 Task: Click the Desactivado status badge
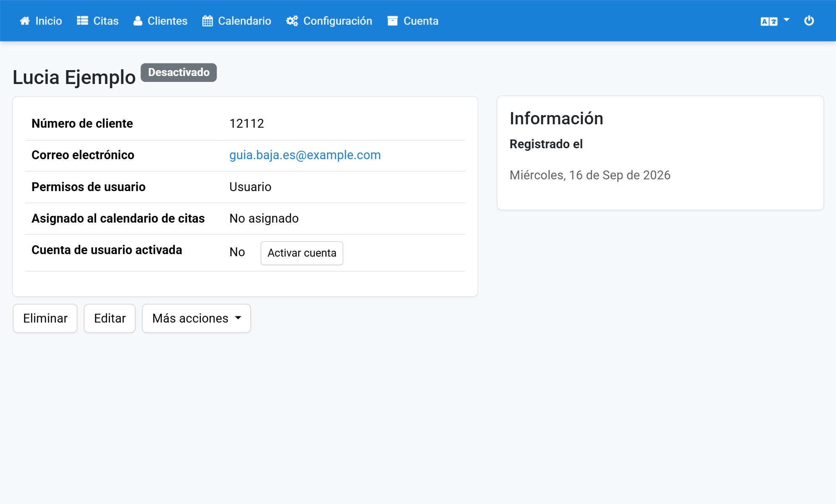179,72
